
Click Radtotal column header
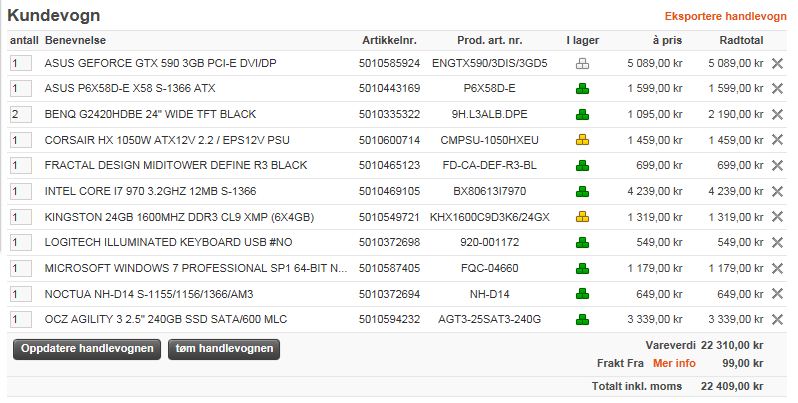[742, 40]
